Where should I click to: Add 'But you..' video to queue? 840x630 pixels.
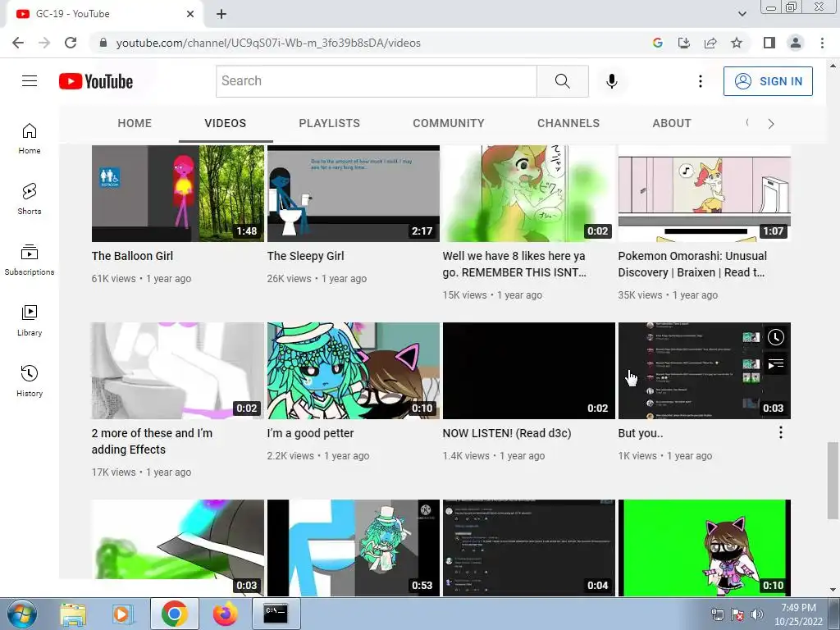(776, 365)
